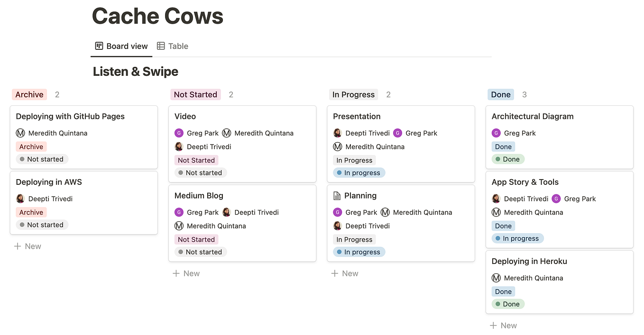Viewport: 644px width, 335px height.
Task: Click the page icon on Planning card
Action: coord(337,196)
